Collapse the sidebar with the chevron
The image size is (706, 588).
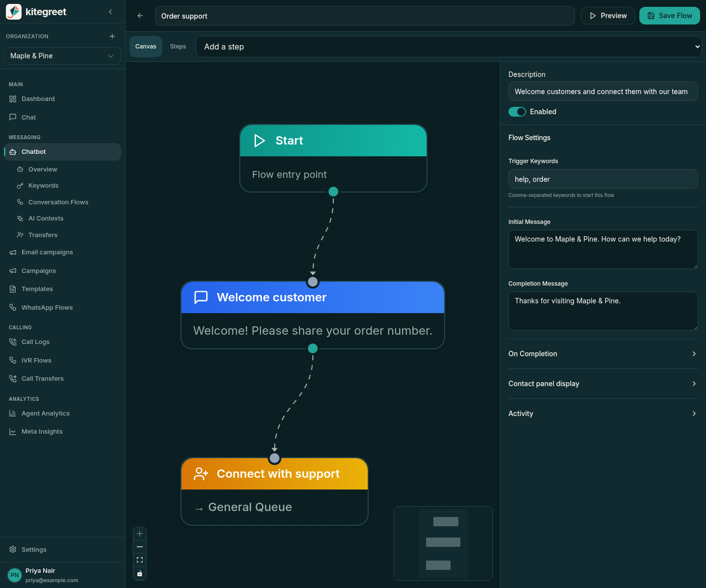pos(110,12)
